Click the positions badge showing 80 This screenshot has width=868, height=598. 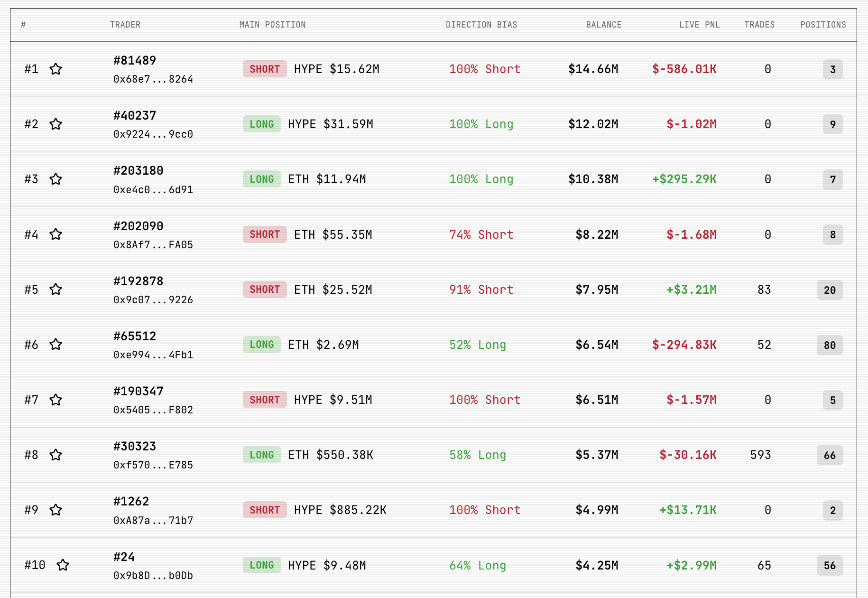tap(830, 345)
